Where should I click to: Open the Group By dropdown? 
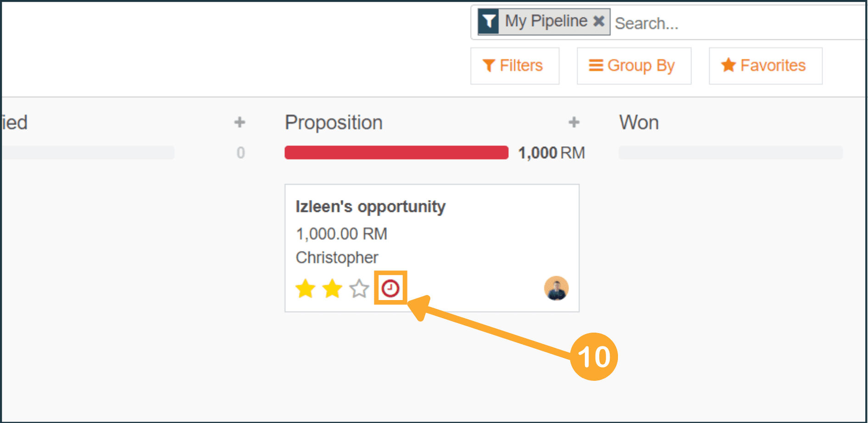pos(634,66)
